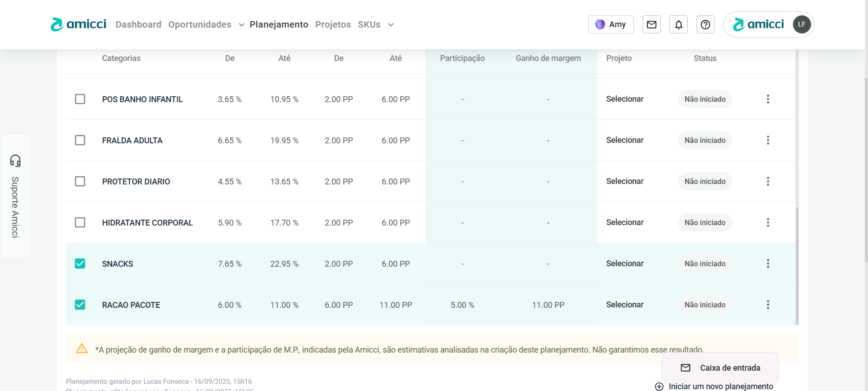
Task: Open the Projetos menu item
Action: tap(333, 24)
